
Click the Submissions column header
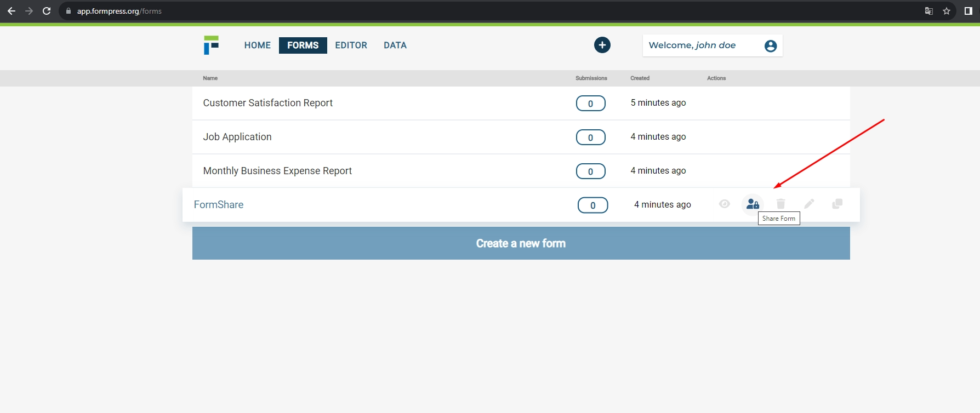coord(591,78)
